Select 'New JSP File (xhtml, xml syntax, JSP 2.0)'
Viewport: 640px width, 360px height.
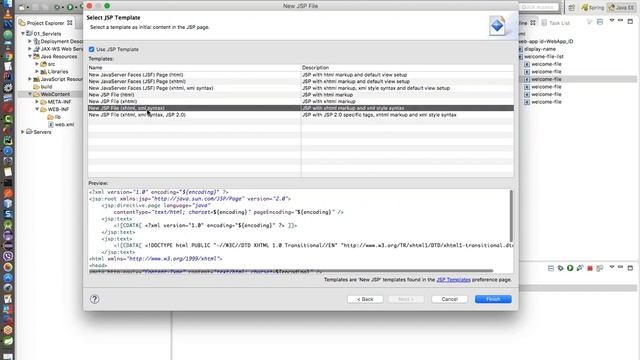pos(301,115)
